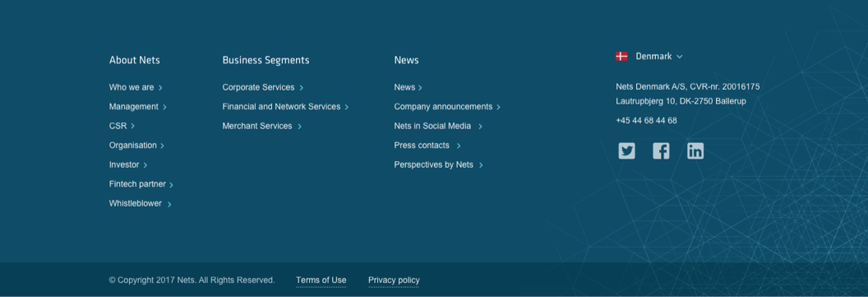This screenshot has height=297, width=868.
Task: Open the Terms of Use link
Action: (x=321, y=281)
